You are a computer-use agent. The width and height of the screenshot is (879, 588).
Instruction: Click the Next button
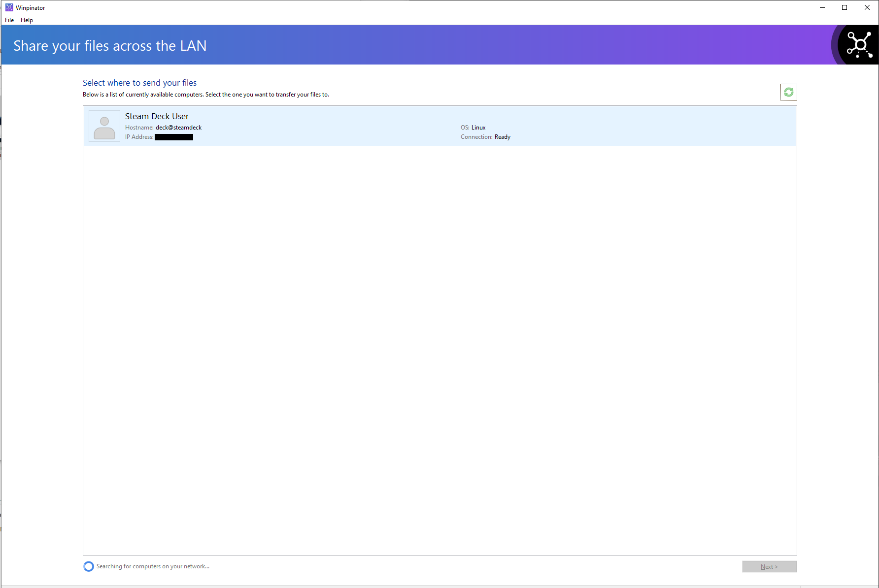[769, 567]
